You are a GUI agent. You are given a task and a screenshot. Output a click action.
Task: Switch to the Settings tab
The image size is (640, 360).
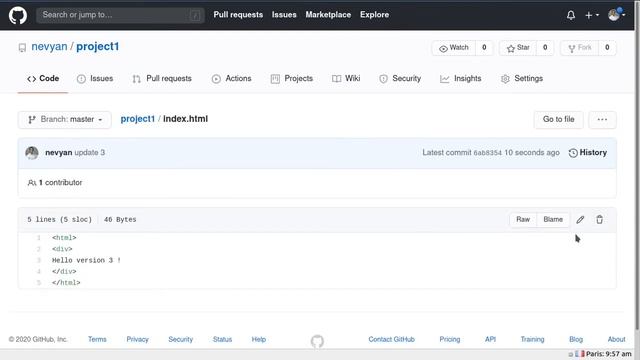coord(522,78)
